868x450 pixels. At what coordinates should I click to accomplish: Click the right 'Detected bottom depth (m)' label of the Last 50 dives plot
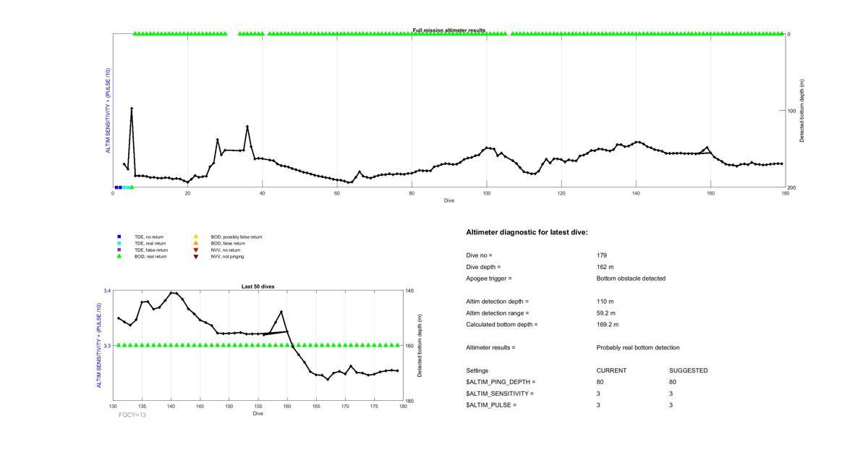click(x=420, y=346)
